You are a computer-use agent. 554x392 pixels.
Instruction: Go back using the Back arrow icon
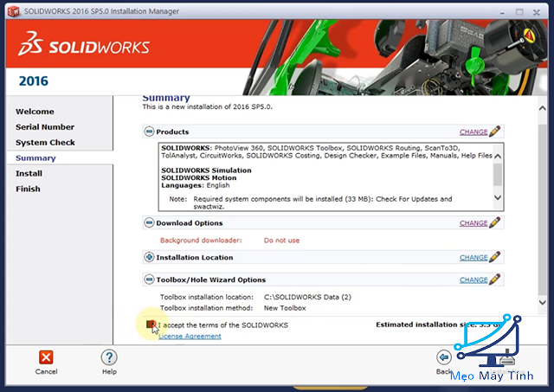(x=444, y=357)
